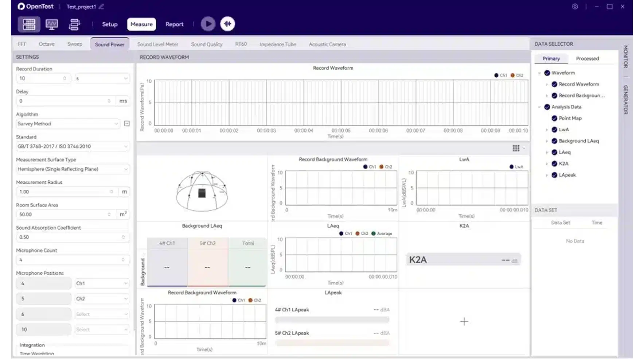The width and height of the screenshot is (644, 359).
Task: Open the chart layout grid icon
Action: (516, 148)
